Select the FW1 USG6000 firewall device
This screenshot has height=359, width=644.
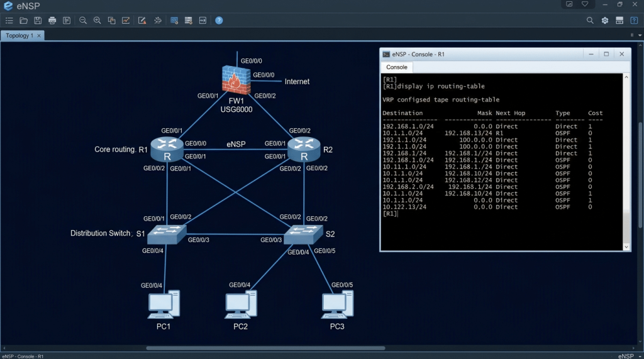(x=236, y=80)
